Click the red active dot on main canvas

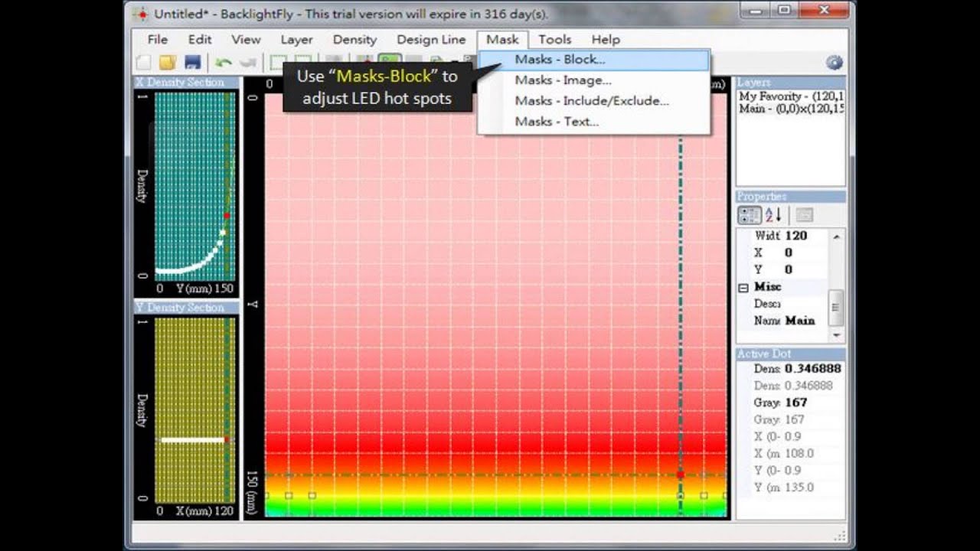(680, 475)
